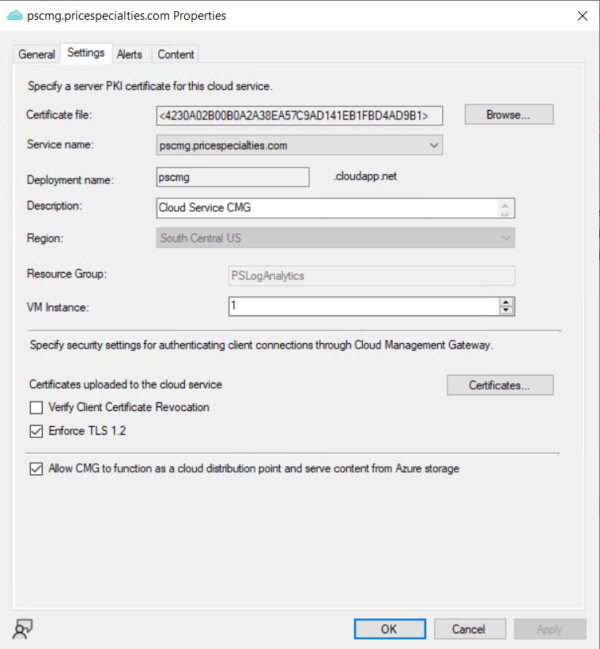This screenshot has height=649, width=600.
Task: Click Description field scroll down arrow
Action: [504, 213]
